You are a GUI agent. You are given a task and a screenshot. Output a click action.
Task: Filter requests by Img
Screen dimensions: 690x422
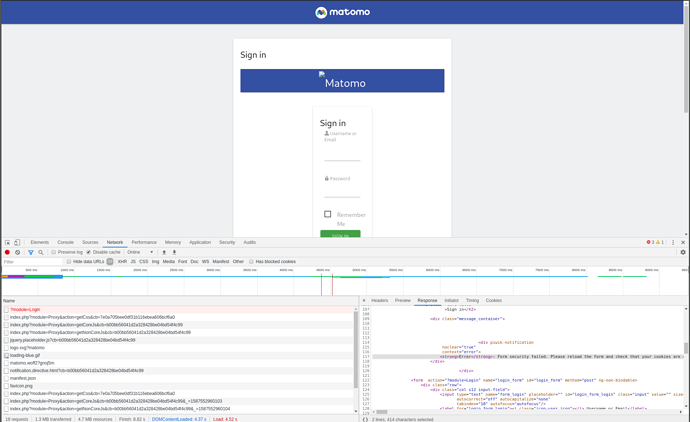tap(155, 261)
